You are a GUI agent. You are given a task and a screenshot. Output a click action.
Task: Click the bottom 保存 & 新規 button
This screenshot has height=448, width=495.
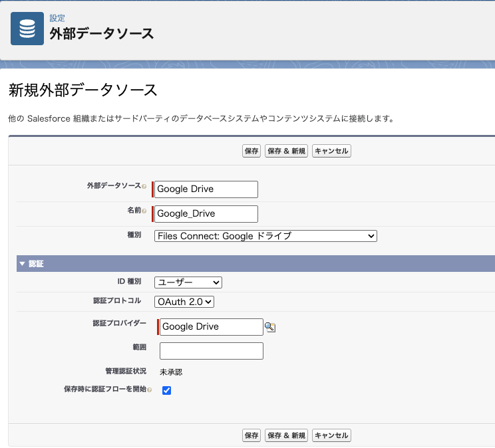[286, 435]
